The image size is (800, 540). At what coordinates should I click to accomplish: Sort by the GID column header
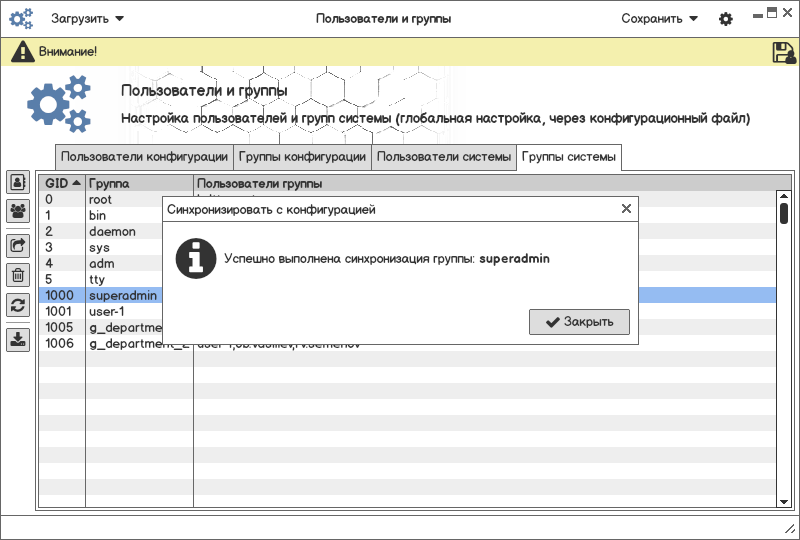(62, 184)
